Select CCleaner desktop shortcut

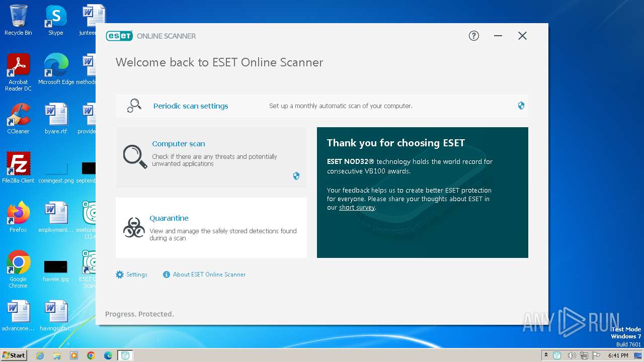click(x=18, y=119)
